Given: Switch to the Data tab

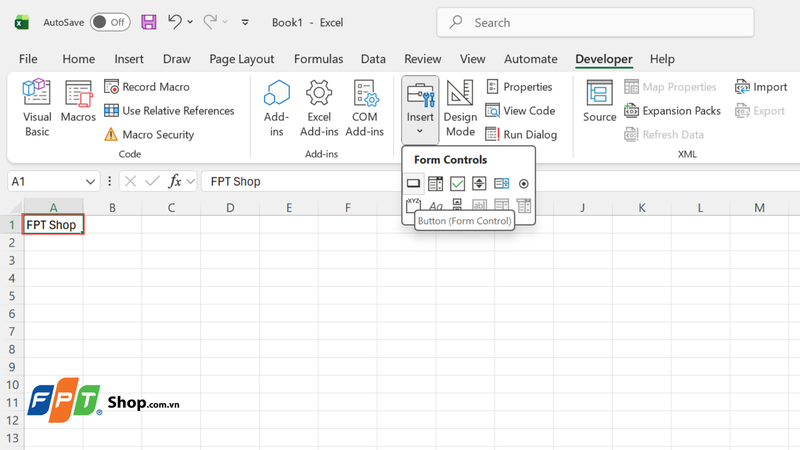Looking at the screenshot, I should [x=373, y=59].
